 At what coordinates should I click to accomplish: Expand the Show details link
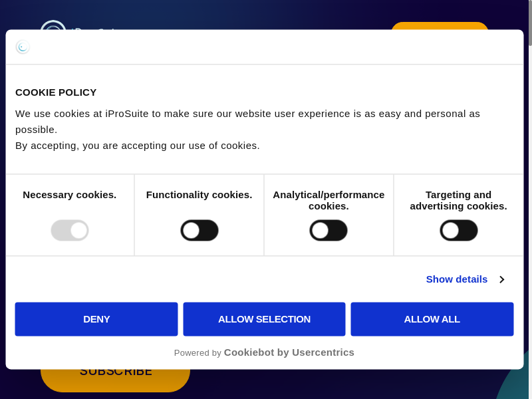pos(457,279)
